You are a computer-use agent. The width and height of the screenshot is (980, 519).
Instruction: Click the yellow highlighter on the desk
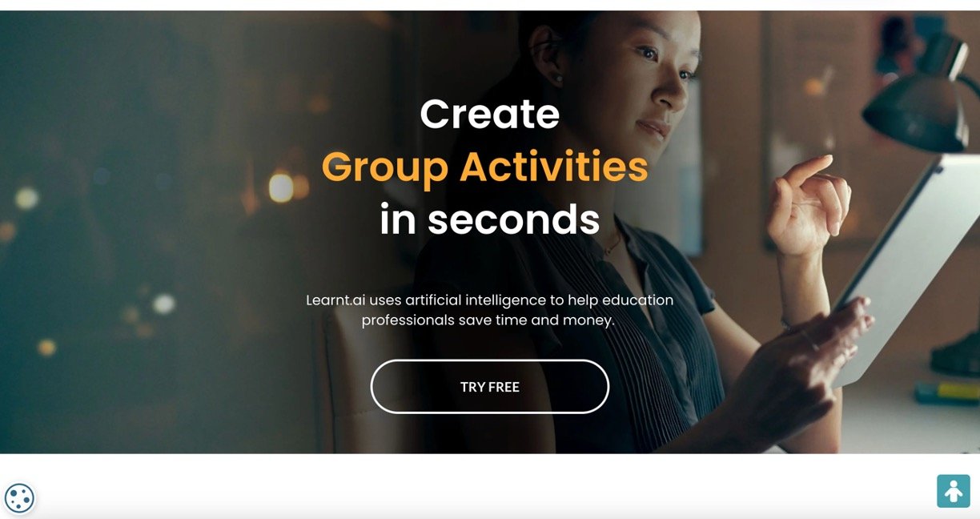[x=948, y=392]
